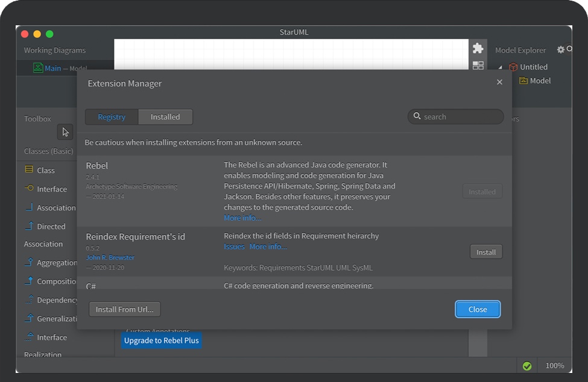Screen dimensions: 588x382
Task: Collapse the Untitled project tree node
Action: tap(500, 67)
